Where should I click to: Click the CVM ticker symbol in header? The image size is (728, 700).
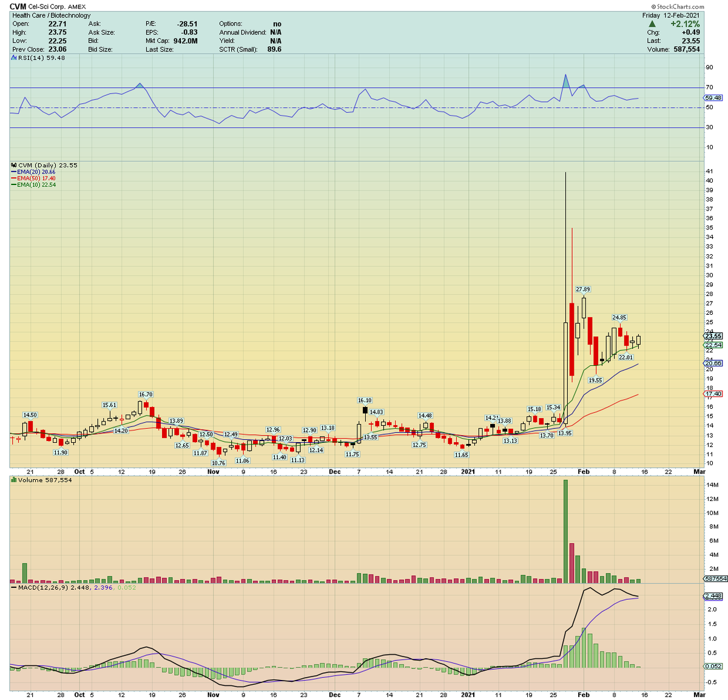pyautogui.click(x=18, y=7)
